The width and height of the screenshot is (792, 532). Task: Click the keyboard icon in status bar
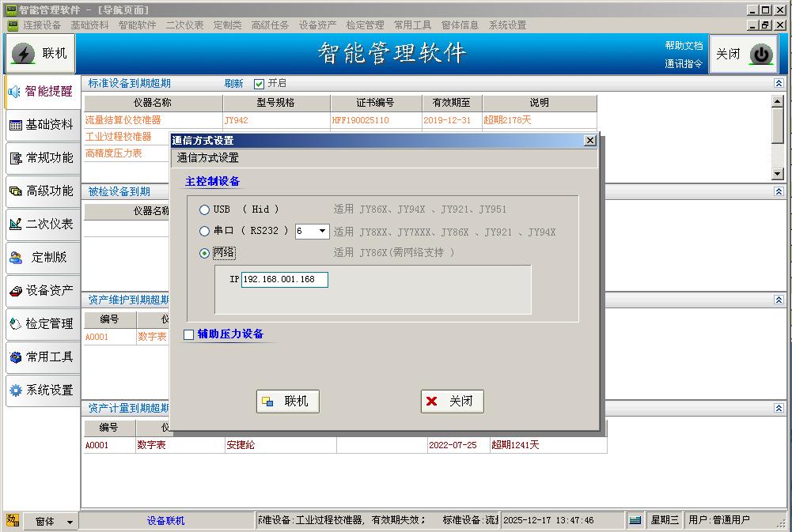tap(635, 520)
